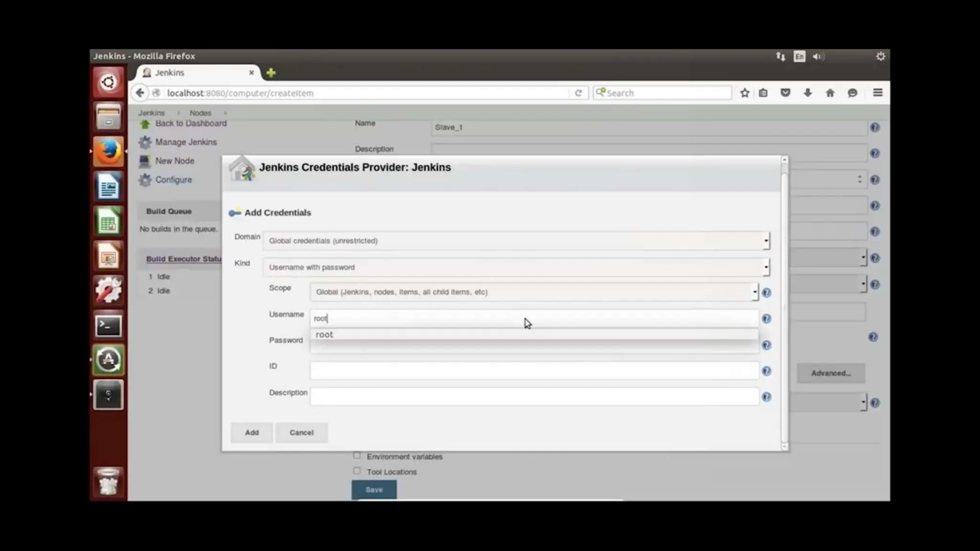
Task: Click Firefox Search box
Action: (662, 93)
